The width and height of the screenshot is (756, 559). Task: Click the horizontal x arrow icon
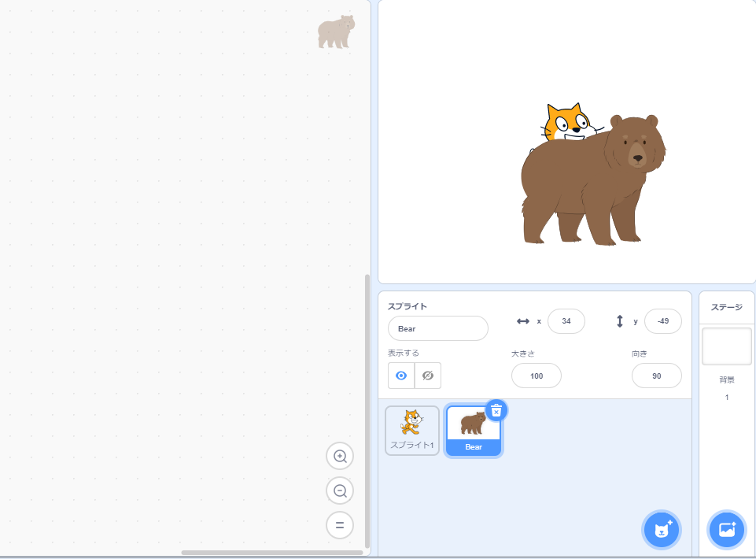(x=523, y=321)
